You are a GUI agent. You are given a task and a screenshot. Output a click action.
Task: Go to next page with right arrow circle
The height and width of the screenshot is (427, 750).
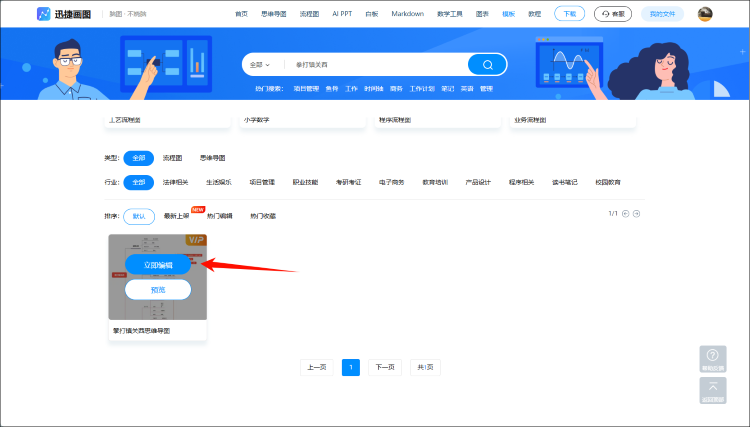tap(637, 214)
